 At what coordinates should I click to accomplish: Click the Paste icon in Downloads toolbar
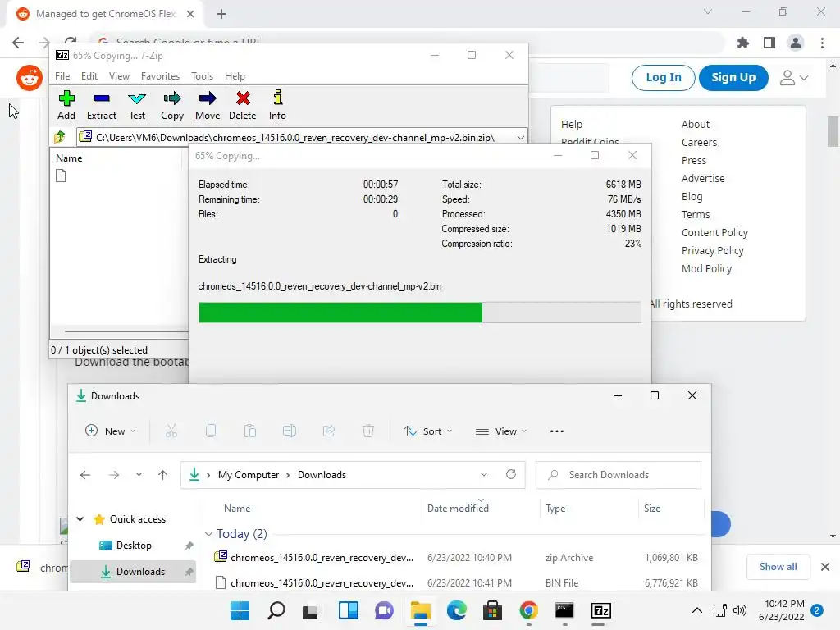coord(250,431)
